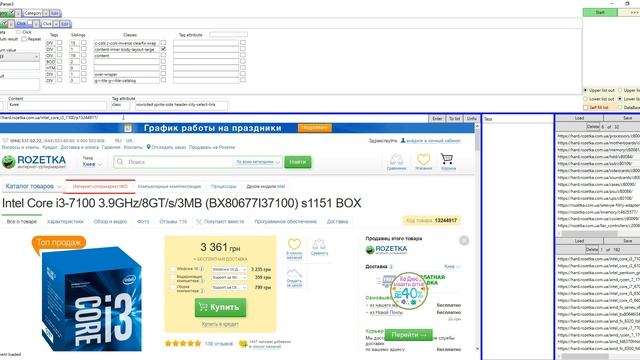Click the track order location pin
Image resolution: width=640 pixels, height=360 pixels.
(149, 147)
